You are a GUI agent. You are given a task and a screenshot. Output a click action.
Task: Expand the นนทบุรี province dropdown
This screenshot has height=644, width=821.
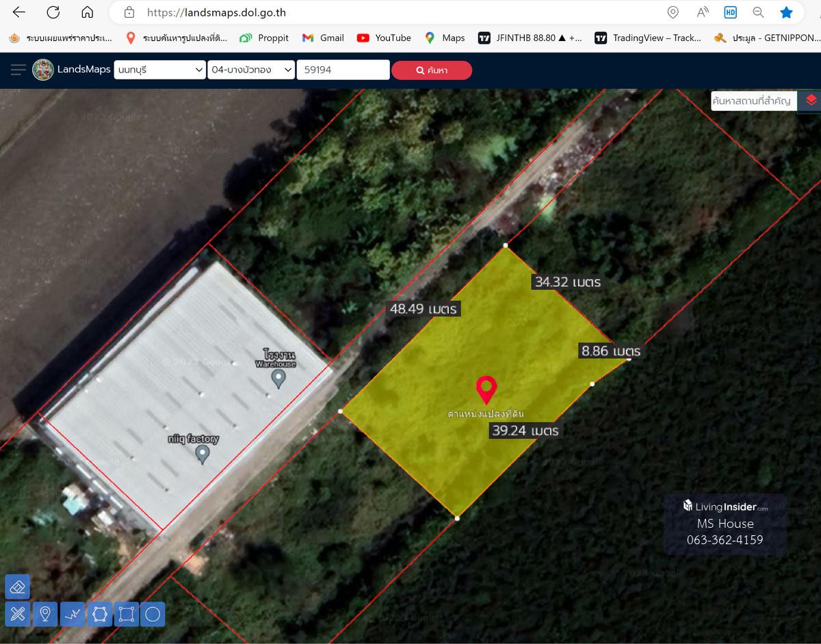tap(159, 70)
